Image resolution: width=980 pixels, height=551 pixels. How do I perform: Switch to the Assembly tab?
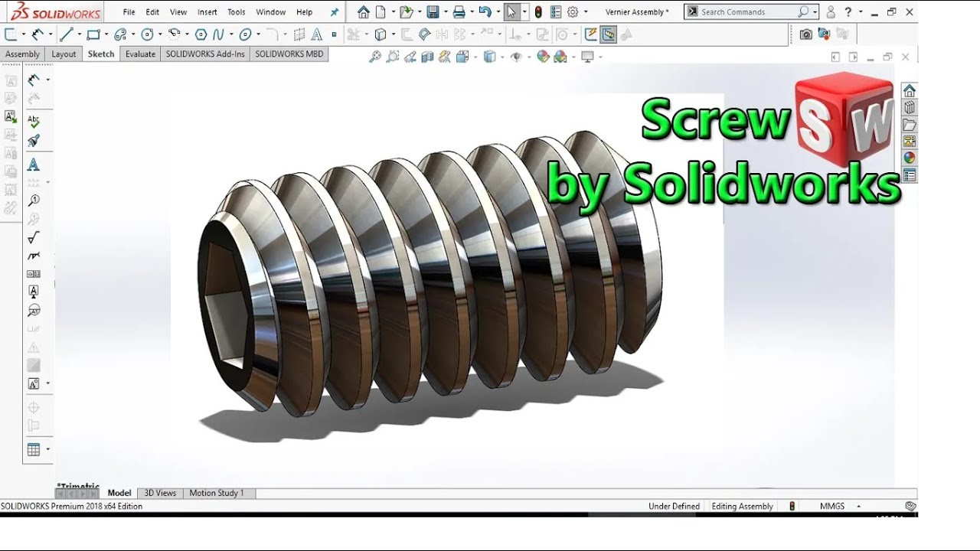(22, 54)
